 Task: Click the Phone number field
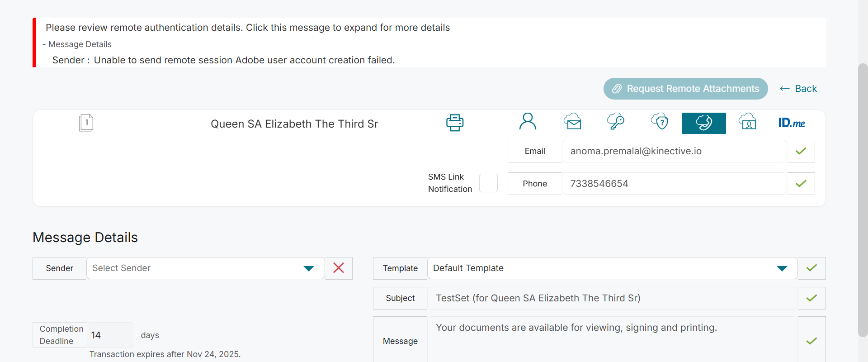tap(674, 184)
